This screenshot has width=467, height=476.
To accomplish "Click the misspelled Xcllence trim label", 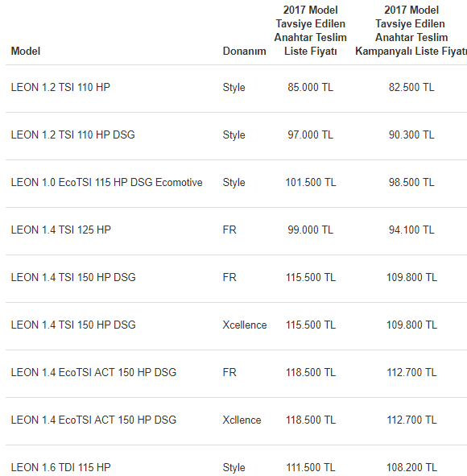I will 242,420.
